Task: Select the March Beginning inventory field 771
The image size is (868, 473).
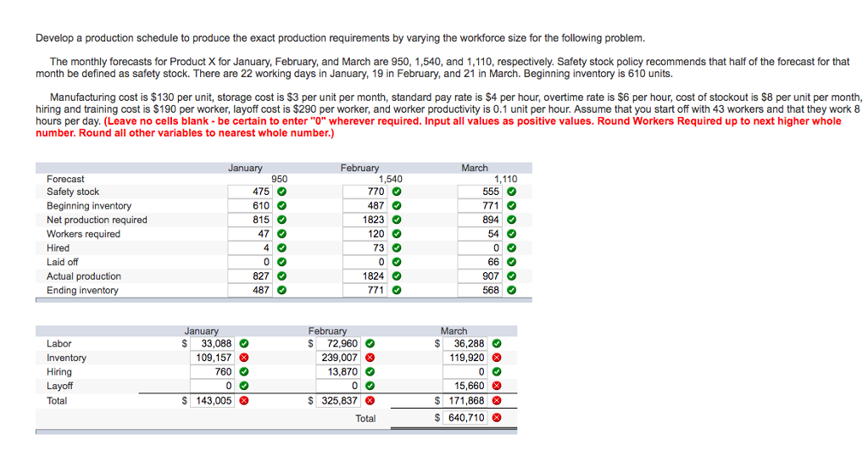Action: [x=480, y=205]
